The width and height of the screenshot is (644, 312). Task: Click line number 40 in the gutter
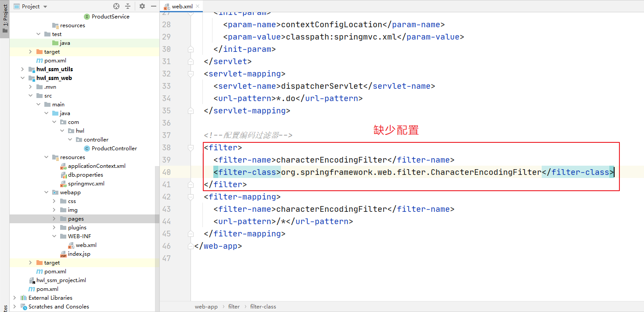coord(166,172)
